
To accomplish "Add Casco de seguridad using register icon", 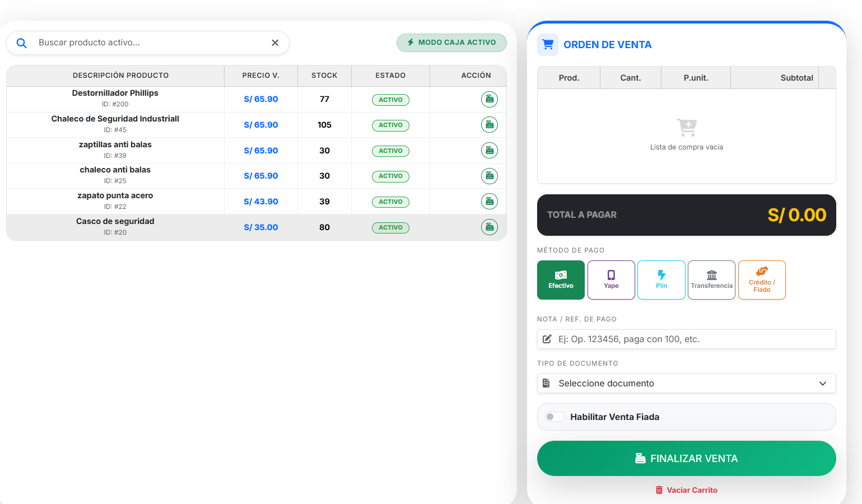I will (x=490, y=227).
